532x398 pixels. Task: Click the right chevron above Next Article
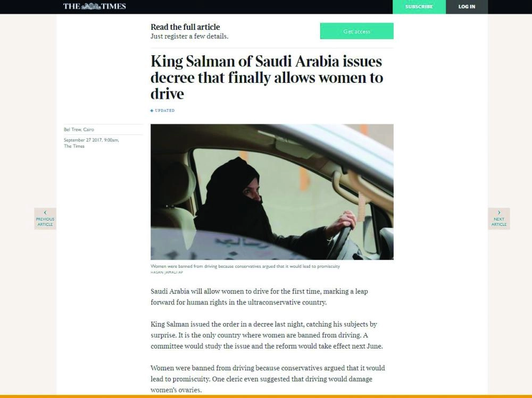pos(499,213)
